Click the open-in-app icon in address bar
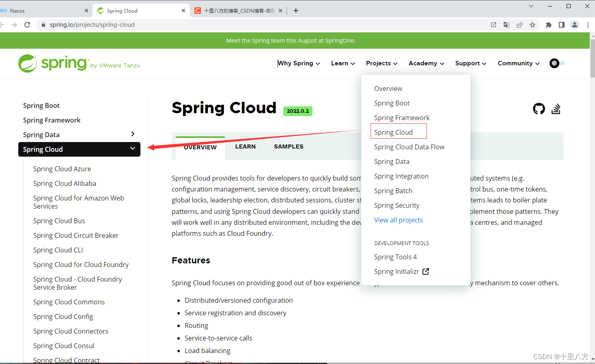Screen dimensions: 595x364 point(494,25)
